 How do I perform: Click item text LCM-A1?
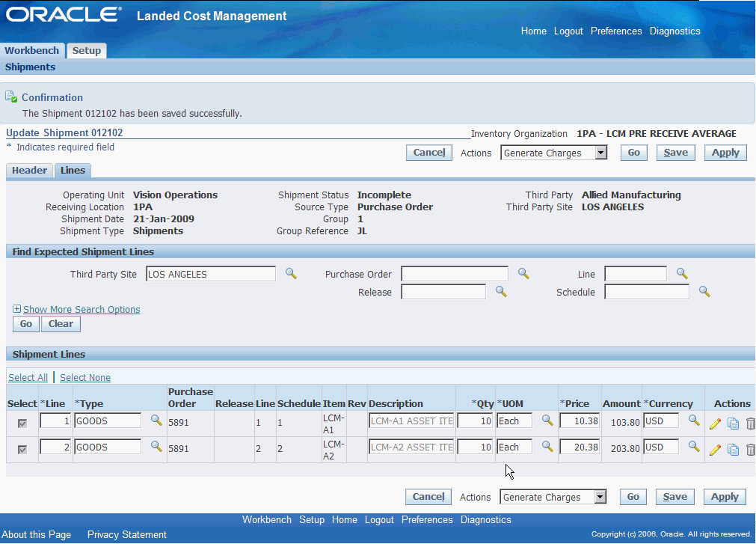pyautogui.click(x=334, y=424)
